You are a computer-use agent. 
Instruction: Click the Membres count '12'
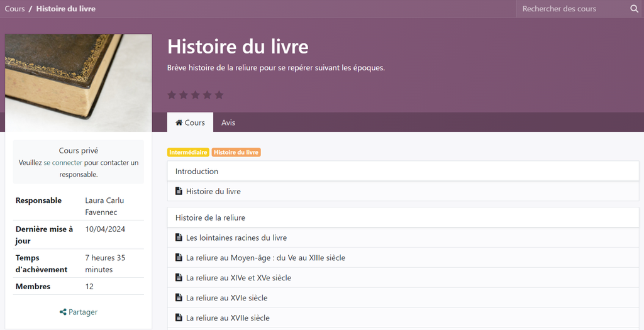click(x=89, y=287)
